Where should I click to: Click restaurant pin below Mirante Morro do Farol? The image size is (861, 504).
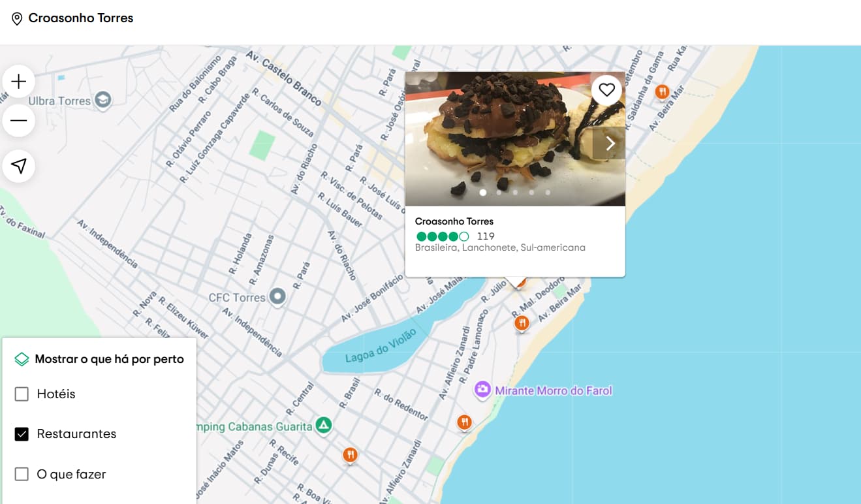click(464, 422)
